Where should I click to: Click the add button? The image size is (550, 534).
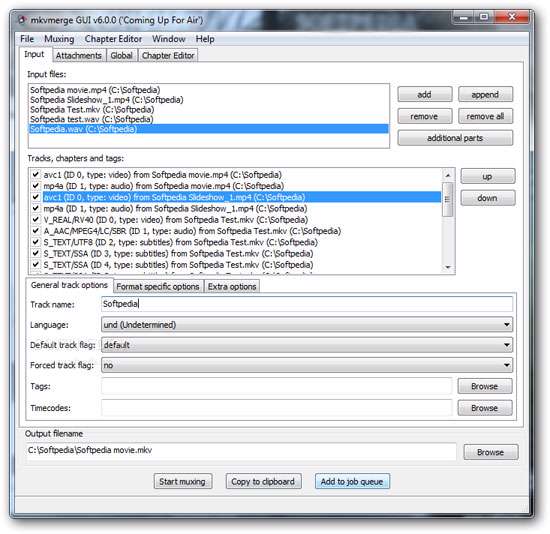point(425,94)
